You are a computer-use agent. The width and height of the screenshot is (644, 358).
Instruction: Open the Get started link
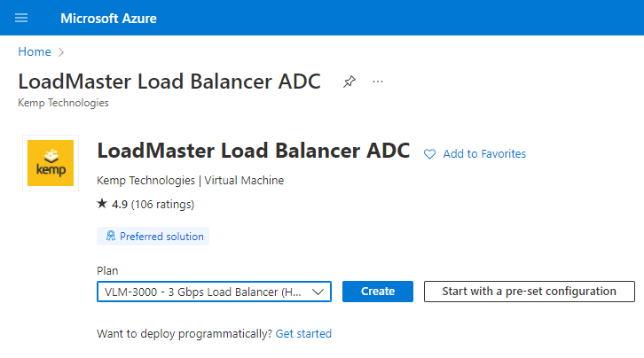(x=303, y=334)
